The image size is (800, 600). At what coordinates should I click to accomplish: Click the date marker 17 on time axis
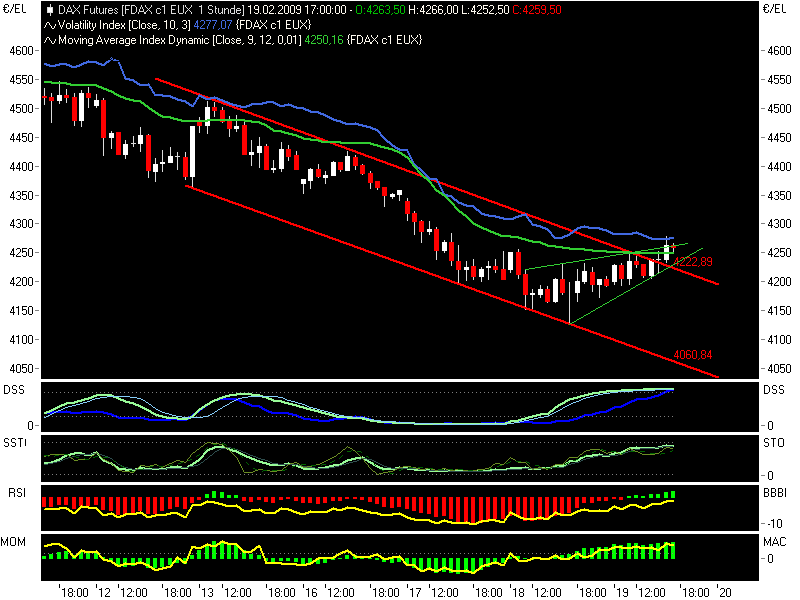coord(416,593)
